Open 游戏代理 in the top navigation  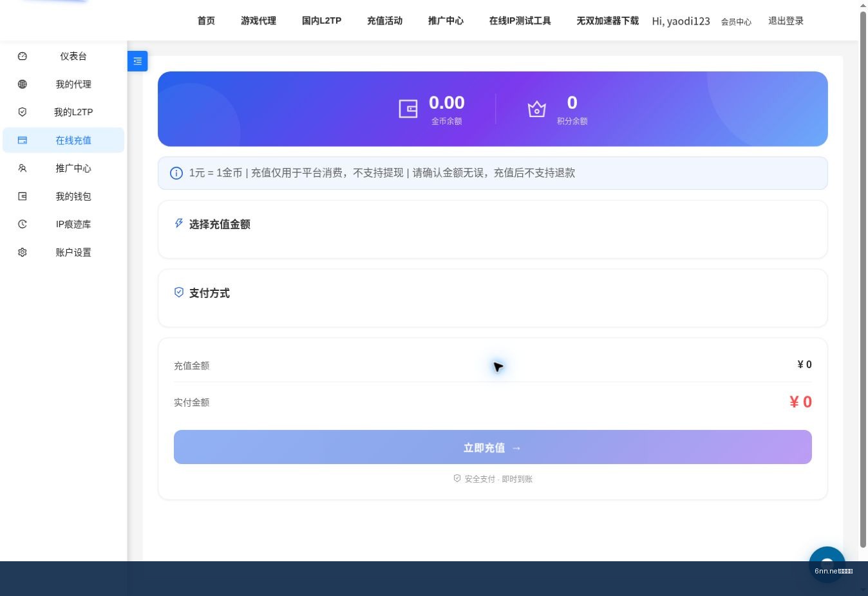(x=259, y=21)
